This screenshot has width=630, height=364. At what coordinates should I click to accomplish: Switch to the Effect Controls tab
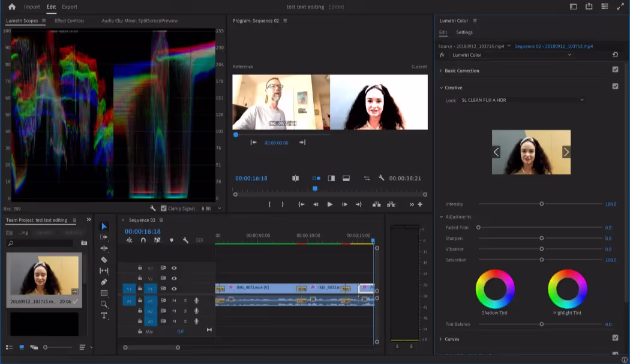click(x=70, y=20)
